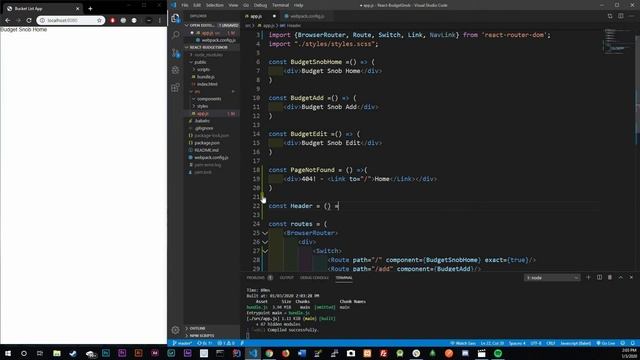Fold the div block at line 26
This screenshot has height=360, width=640.
(x=265, y=242)
